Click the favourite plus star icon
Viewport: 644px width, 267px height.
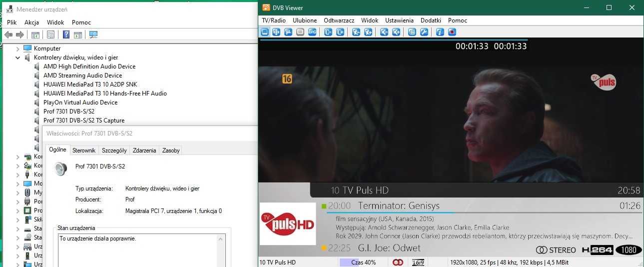tap(368, 32)
